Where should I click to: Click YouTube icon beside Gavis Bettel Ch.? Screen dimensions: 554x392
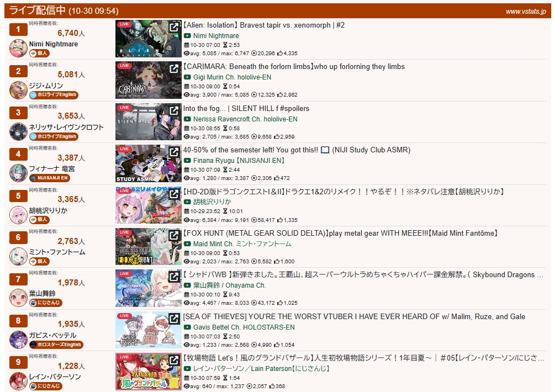[187, 327]
